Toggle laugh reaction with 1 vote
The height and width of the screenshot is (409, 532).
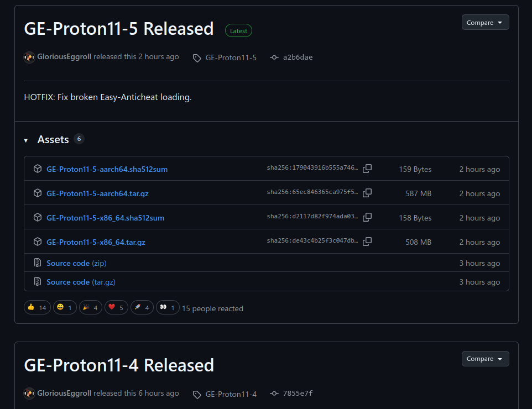(x=65, y=308)
